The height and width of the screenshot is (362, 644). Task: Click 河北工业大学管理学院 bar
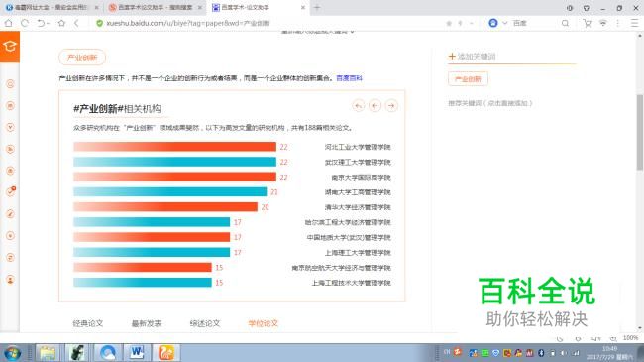174,147
